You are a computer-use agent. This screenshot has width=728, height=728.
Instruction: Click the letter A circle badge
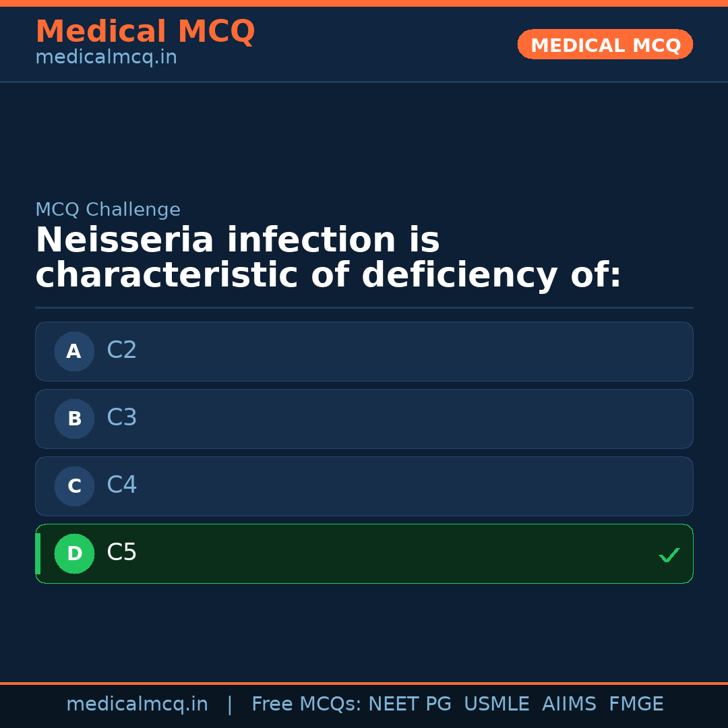click(74, 351)
